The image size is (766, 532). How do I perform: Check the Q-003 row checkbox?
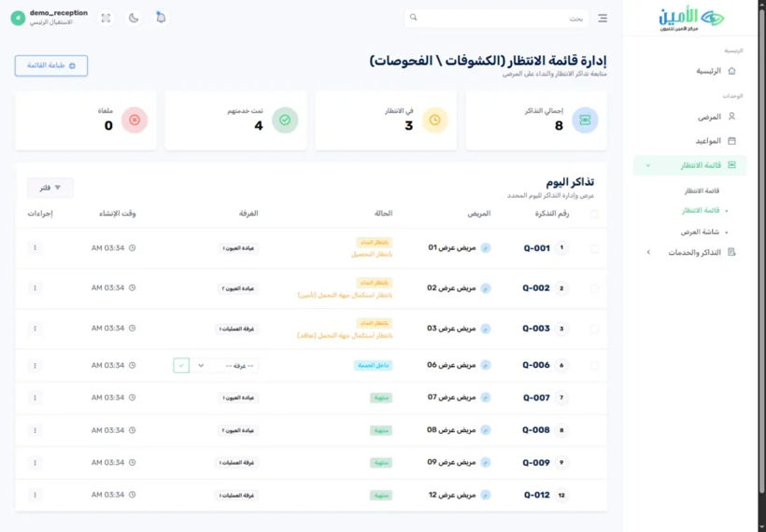coord(594,329)
